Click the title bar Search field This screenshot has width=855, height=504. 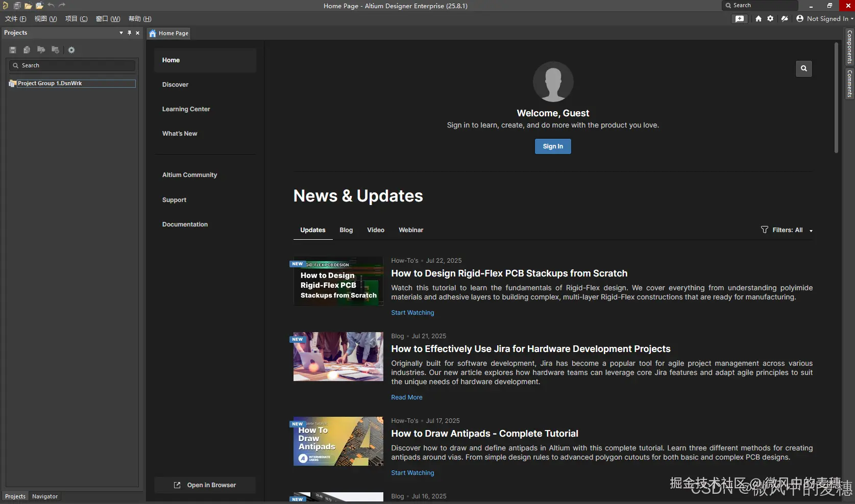click(x=760, y=6)
